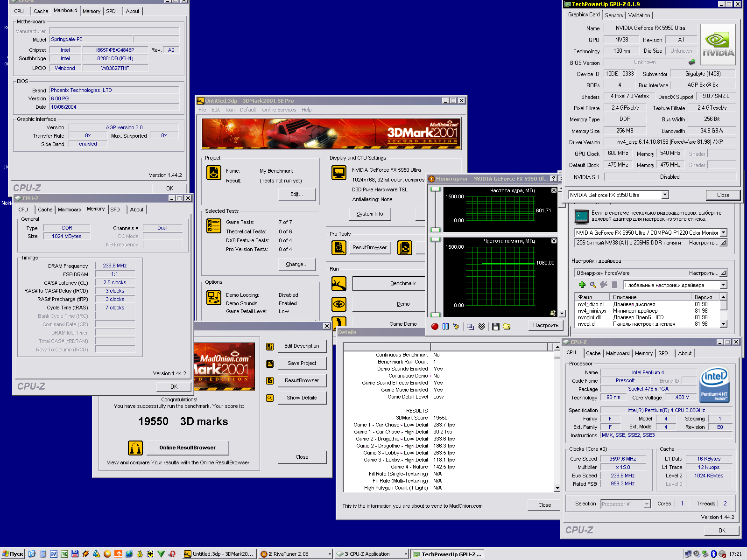Open the Processor #1 selection dropdown in CPU-Z
747x560 pixels.
tap(647, 504)
